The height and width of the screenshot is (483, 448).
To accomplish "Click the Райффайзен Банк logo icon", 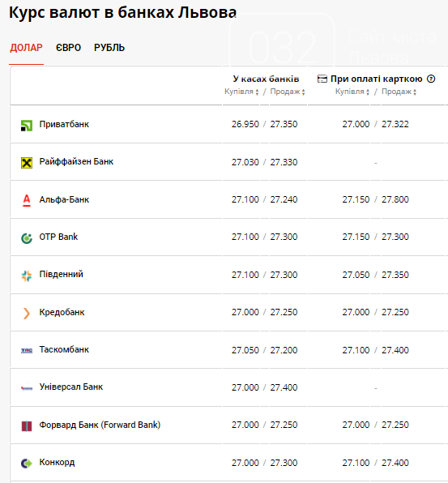I will click(27, 163).
